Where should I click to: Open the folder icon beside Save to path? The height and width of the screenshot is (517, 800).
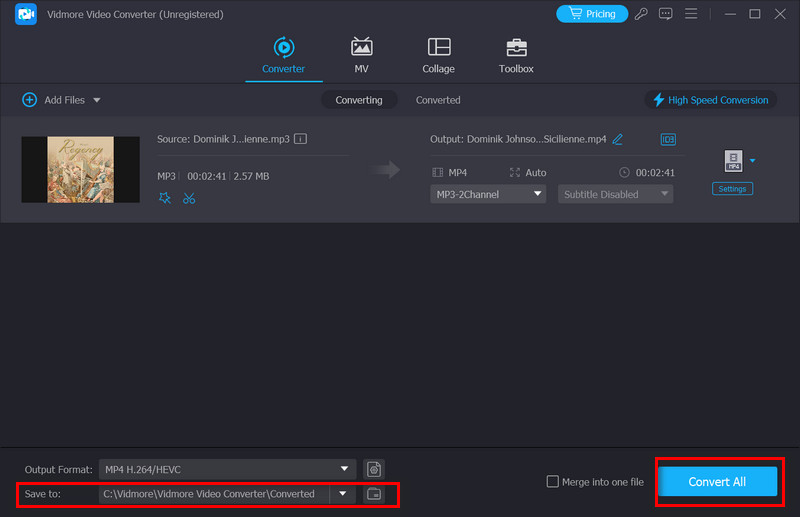click(x=373, y=494)
